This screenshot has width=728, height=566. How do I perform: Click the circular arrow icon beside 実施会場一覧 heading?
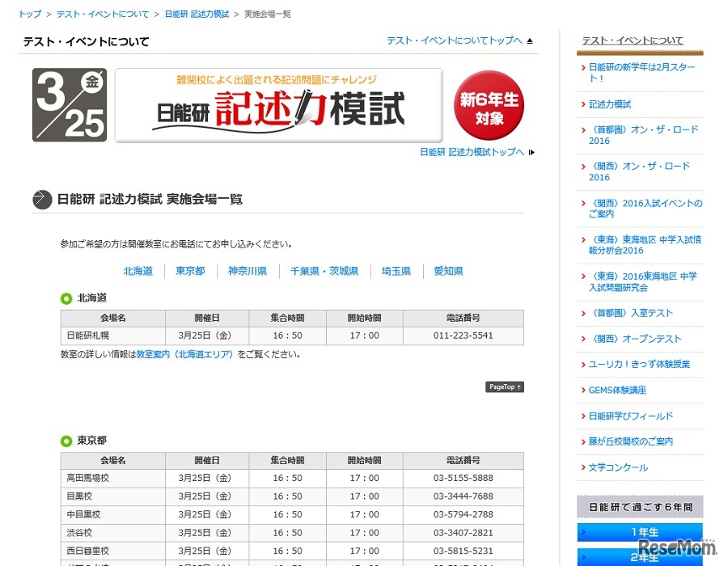point(41,199)
